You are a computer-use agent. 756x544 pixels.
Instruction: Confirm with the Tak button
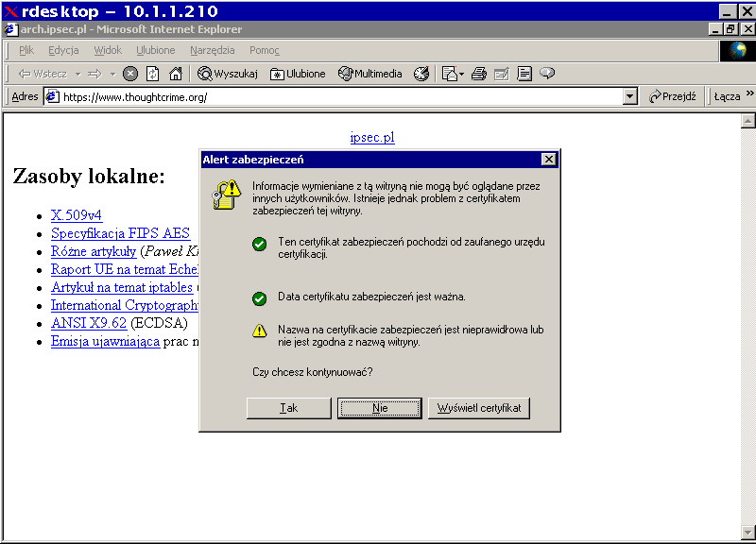point(289,408)
